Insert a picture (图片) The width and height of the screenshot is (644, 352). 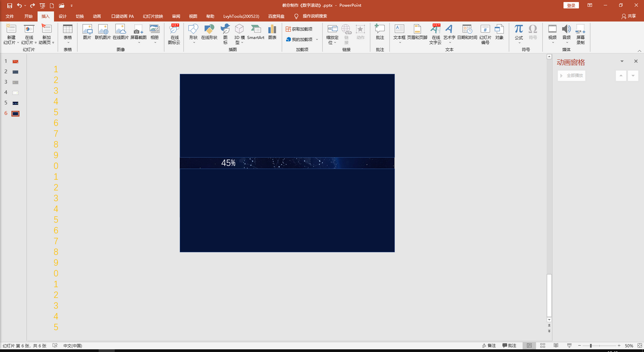[87, 33]
